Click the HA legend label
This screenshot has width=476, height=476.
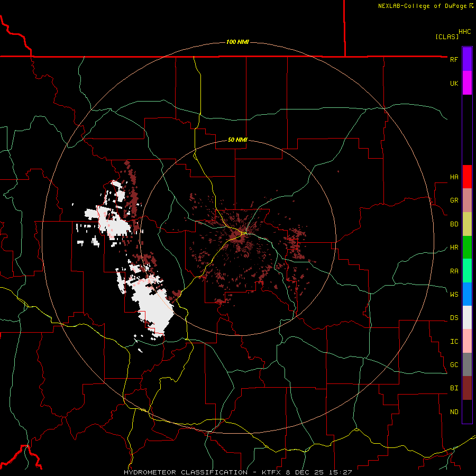[x=454, y=177]
